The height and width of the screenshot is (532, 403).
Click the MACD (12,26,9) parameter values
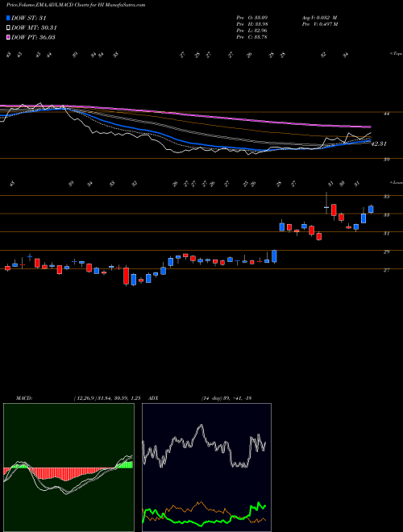(107, 398)
